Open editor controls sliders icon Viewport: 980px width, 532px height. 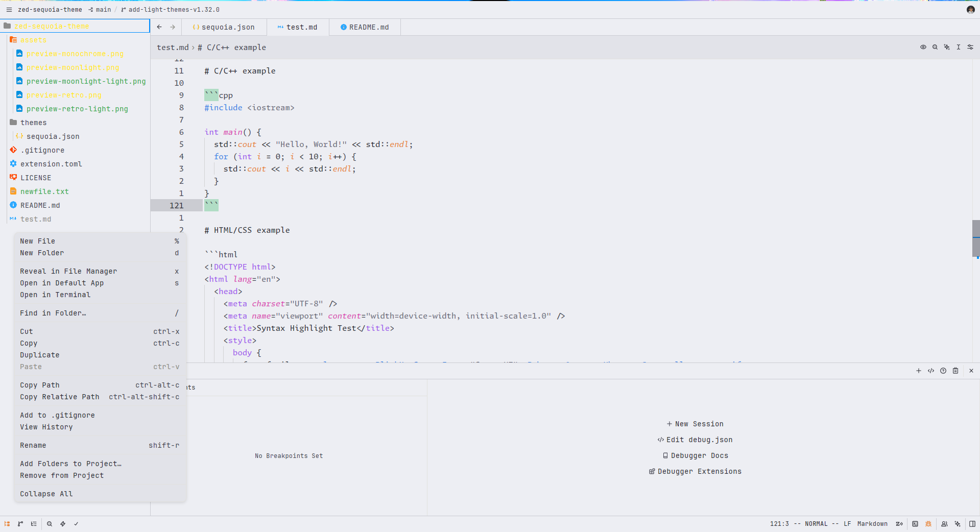coord(970,47)
